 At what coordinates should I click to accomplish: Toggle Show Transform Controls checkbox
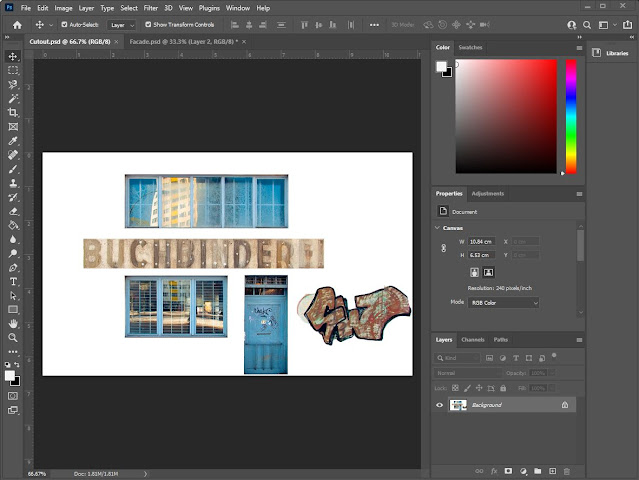tap(148, 24)
